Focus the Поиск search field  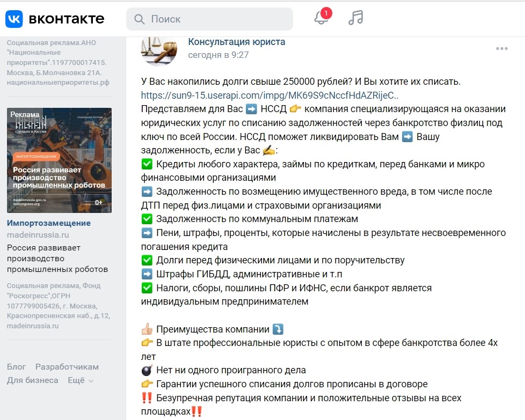209,19
